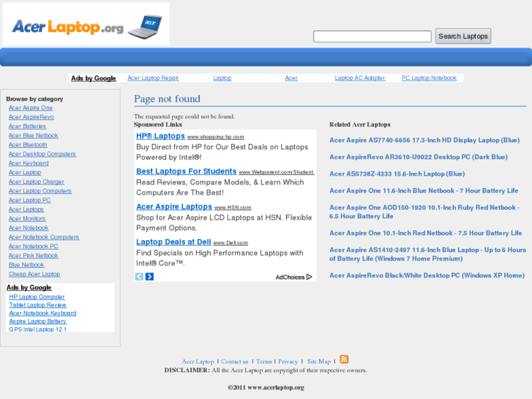Click the previous ads arrow button

[x=139, y=277]
